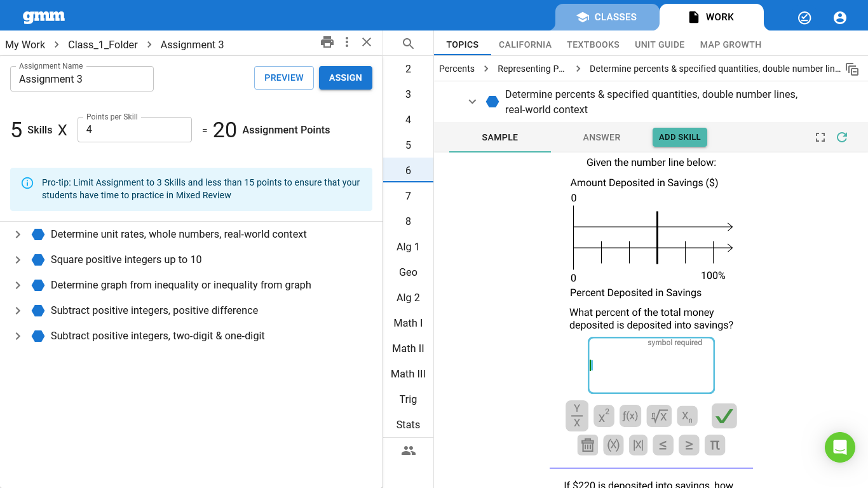Viewport: 868px width, 488px height.
Task: Insert the less-than-or-equal symbol
Action: [663, 445]
